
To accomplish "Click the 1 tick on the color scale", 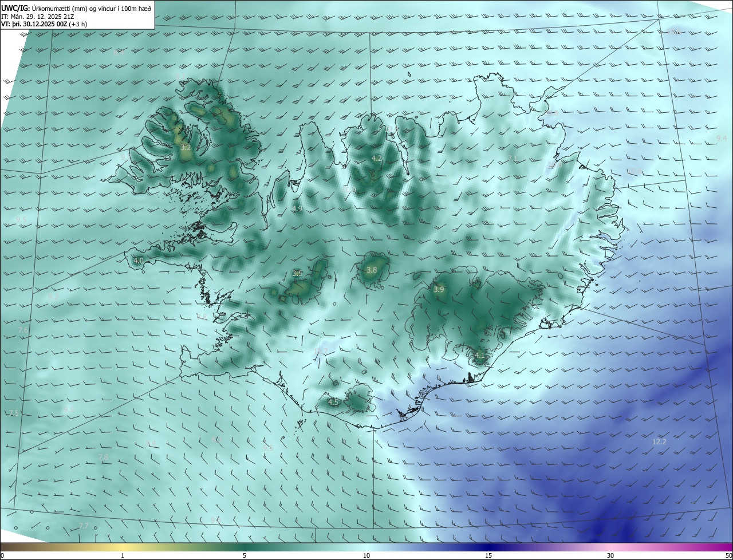I will click(x=123, y=555).
